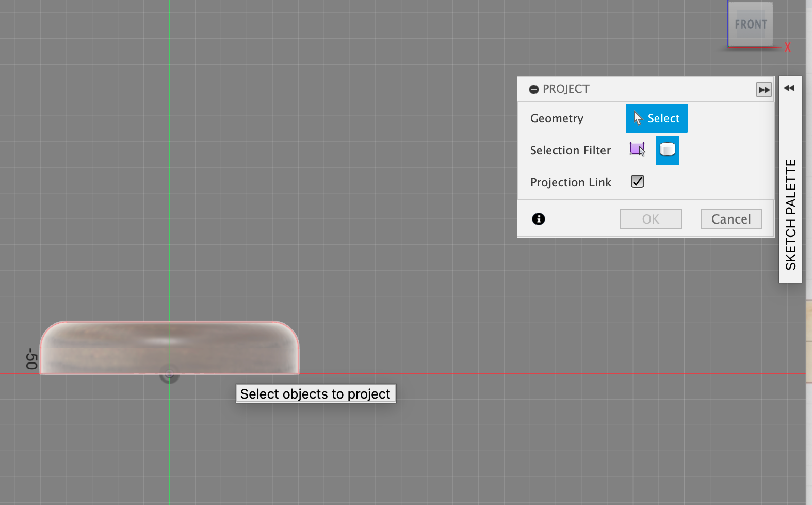Click the double-arrow button in PROJECT header
This screenshot has width=812, height=505.
764,89
